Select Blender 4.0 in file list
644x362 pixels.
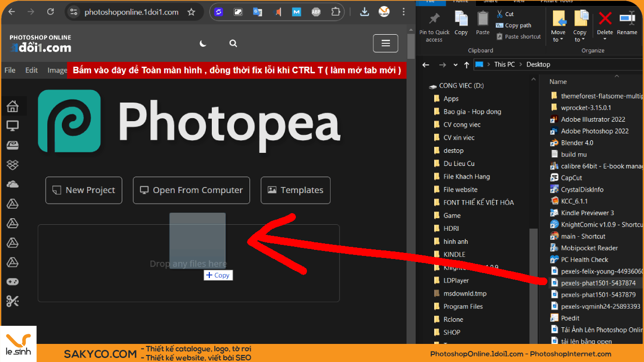[x=577, y=143]
